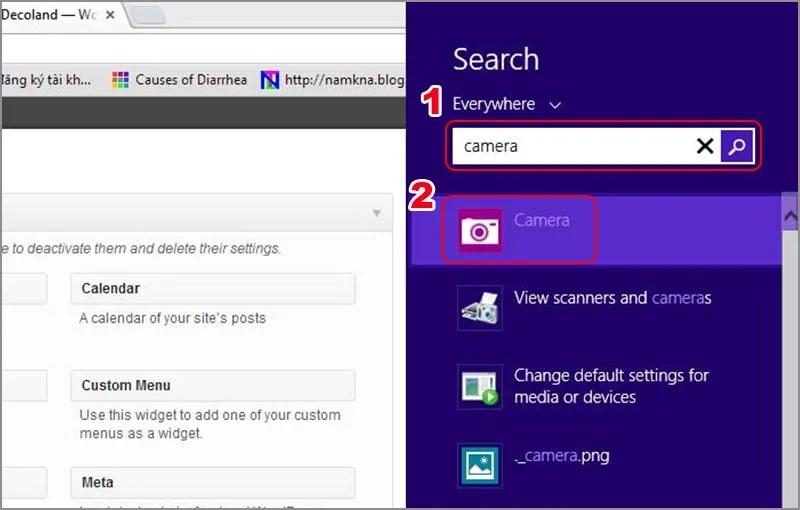Open a new browser tab

(x=148, y=15)
